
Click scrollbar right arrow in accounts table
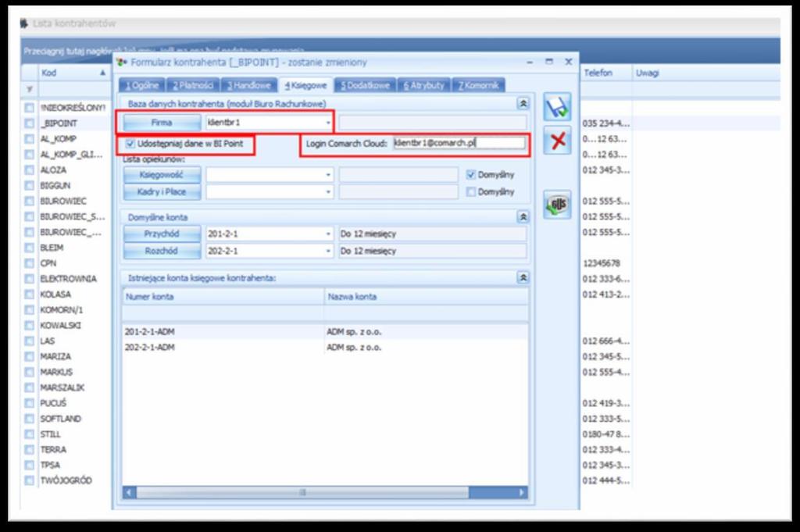(521, 493)
